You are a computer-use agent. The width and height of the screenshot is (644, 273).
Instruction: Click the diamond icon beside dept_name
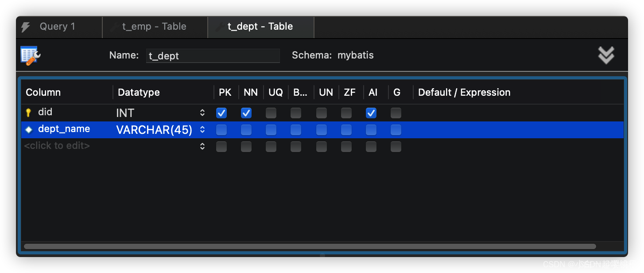tap(29, 130)
